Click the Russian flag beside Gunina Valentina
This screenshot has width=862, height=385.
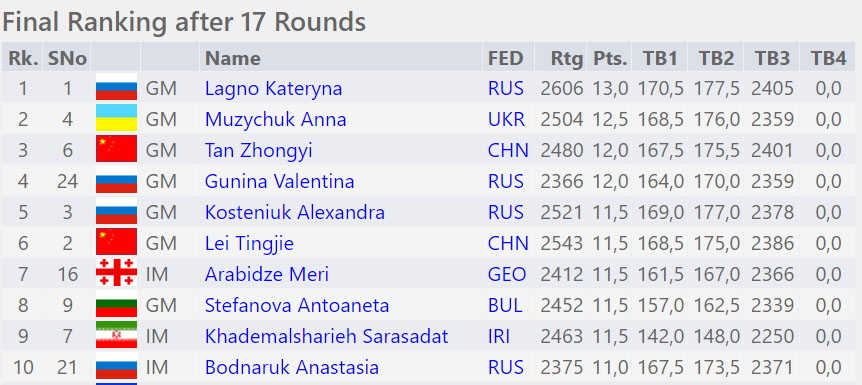coord(116,181)
